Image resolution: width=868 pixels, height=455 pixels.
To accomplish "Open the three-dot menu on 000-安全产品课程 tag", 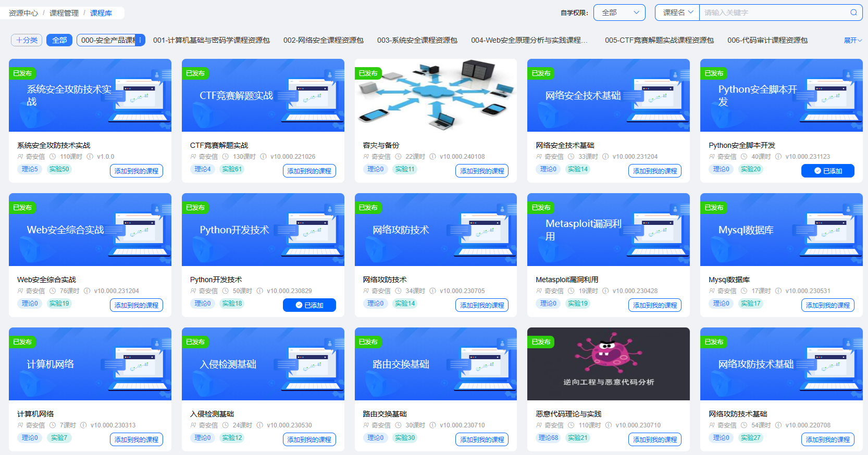I will point(140,40).
